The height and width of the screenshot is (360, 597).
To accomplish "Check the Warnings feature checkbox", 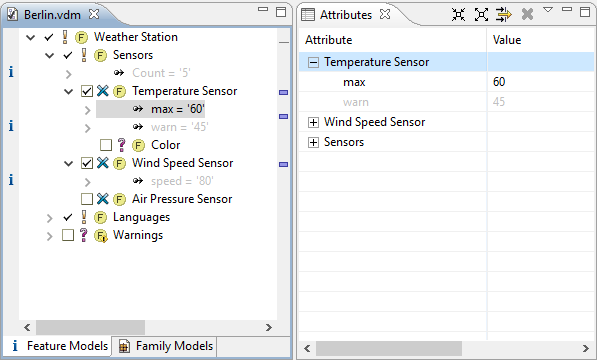I will pyautogui.click(x=68, y=235).
